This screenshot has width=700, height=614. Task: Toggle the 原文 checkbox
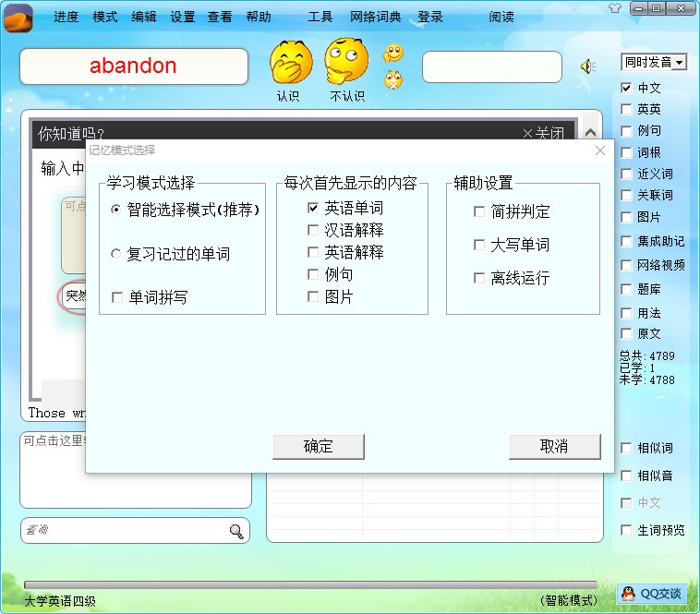(x=626, y=333)
